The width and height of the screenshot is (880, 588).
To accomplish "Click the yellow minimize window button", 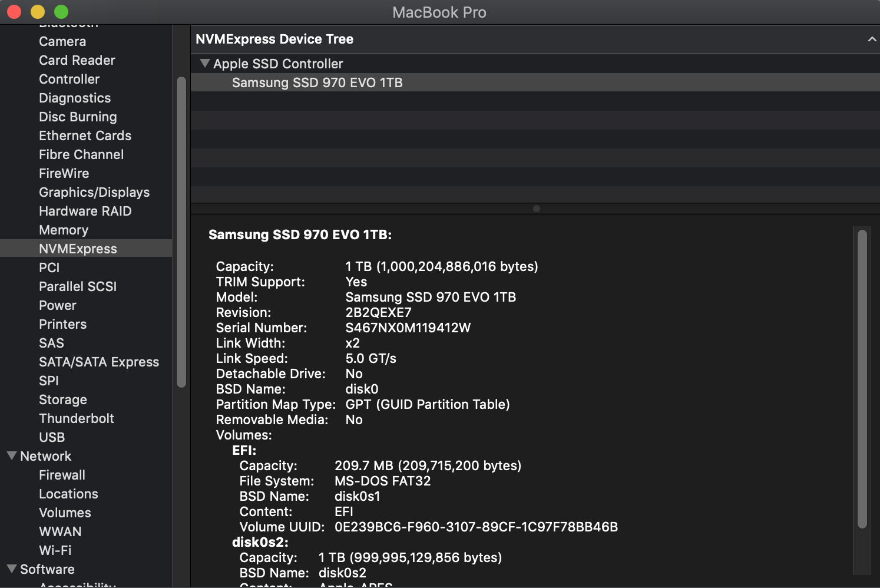I will [x=38, y=11].
